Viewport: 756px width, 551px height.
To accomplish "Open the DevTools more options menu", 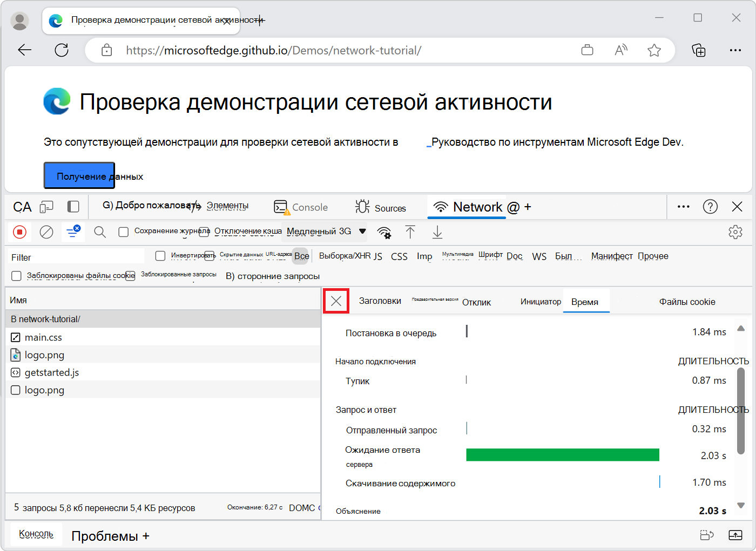I will click(683, 207).
